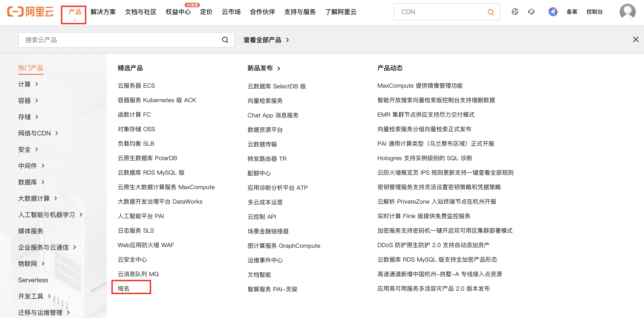Viewport: 644px width, 318px height.
Task: Open 云数据库 SelectDB 版
Action: click(x=277, y=86)
